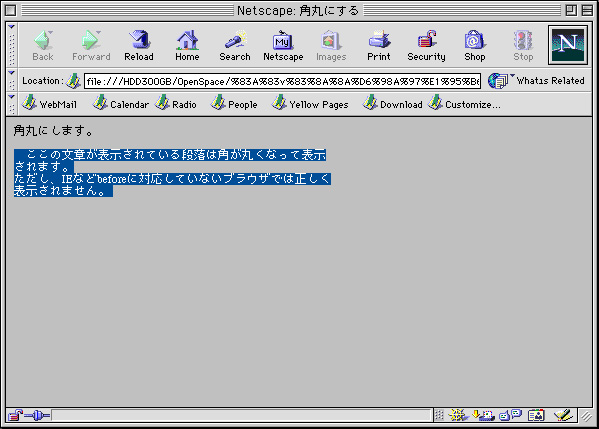Click the line 表示されません。
The height and width of the screenshot is (429, 599).
(x=63, y=191)
